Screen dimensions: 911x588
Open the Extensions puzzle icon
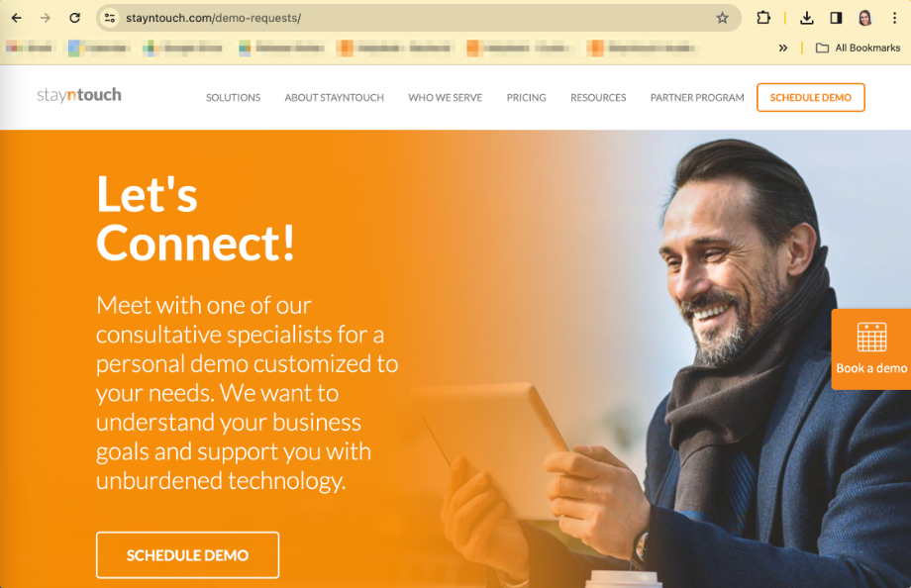pos(763,18)
